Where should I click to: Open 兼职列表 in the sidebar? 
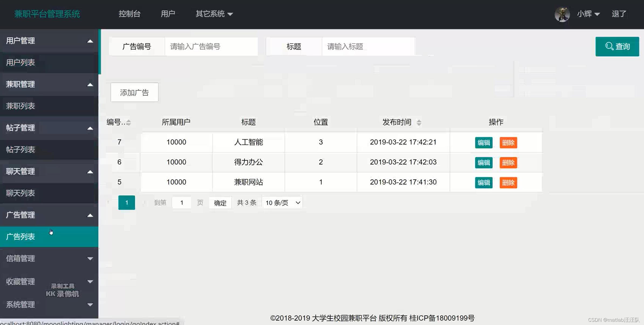(x=49, y=106)
